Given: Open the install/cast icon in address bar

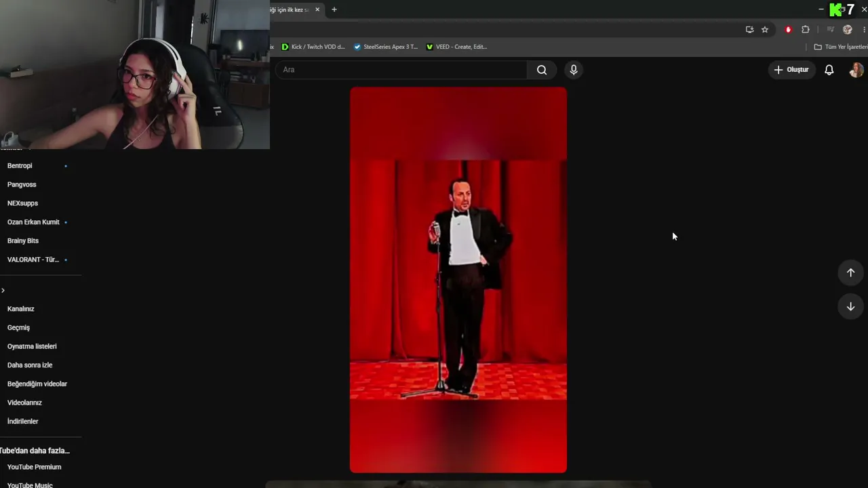Looking at the screenshot, I should (749, 30).
